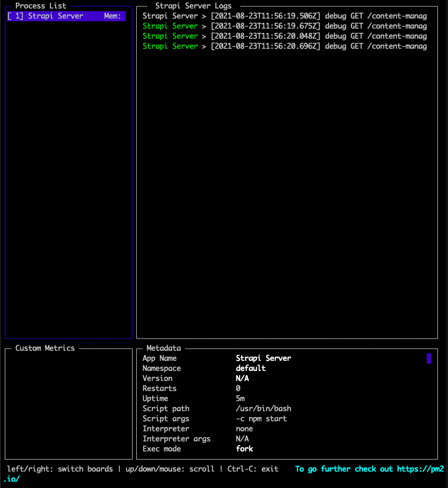Click the App Name value Strapi Server
This screenshot has height=488, width=448.
(263, 358)
